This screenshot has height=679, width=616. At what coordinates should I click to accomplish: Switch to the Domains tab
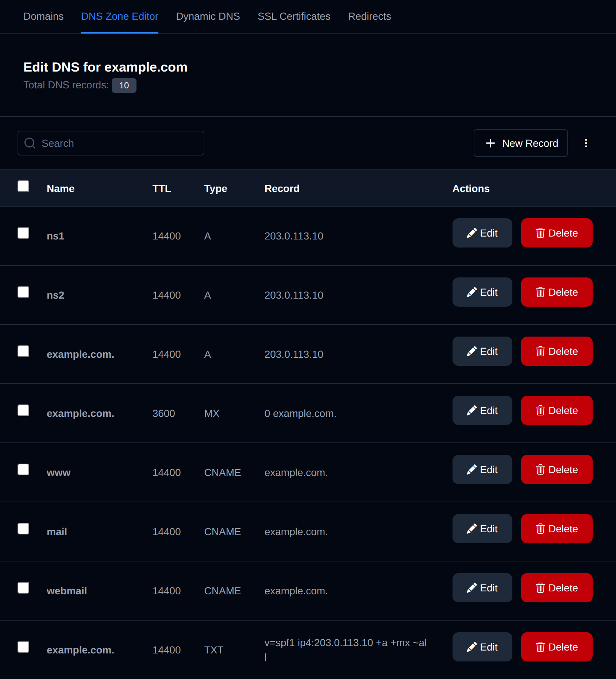43,16
